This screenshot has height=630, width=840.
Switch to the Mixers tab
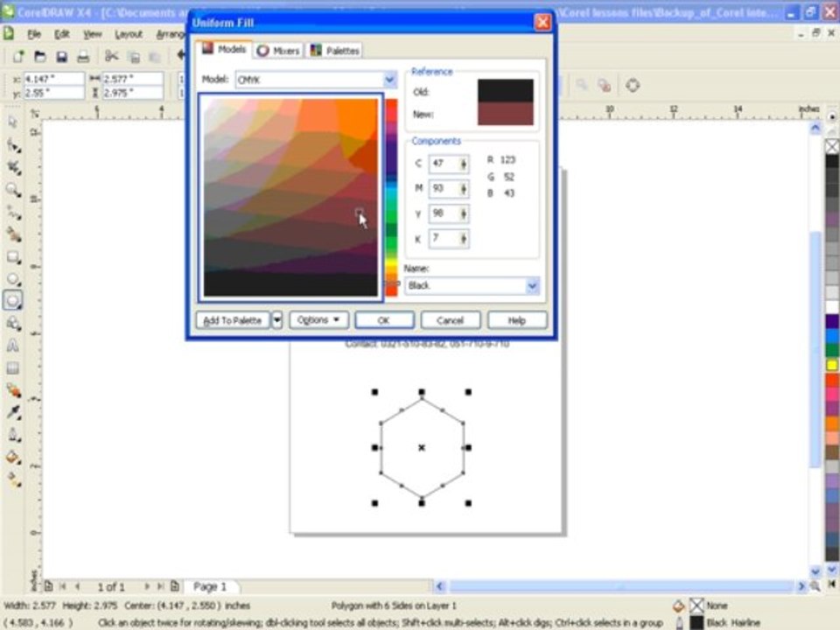[x=278, y=51]
